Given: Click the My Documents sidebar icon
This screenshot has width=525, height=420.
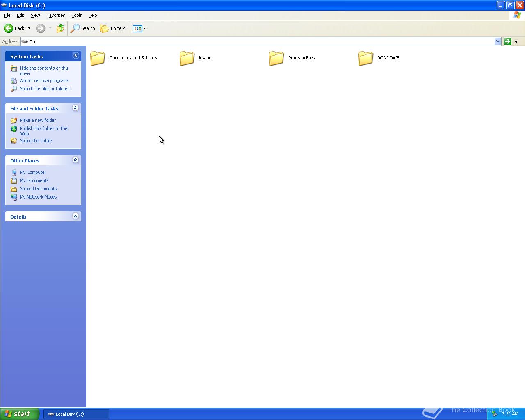Looking at the screenshot, I should (x=14, y=181).
